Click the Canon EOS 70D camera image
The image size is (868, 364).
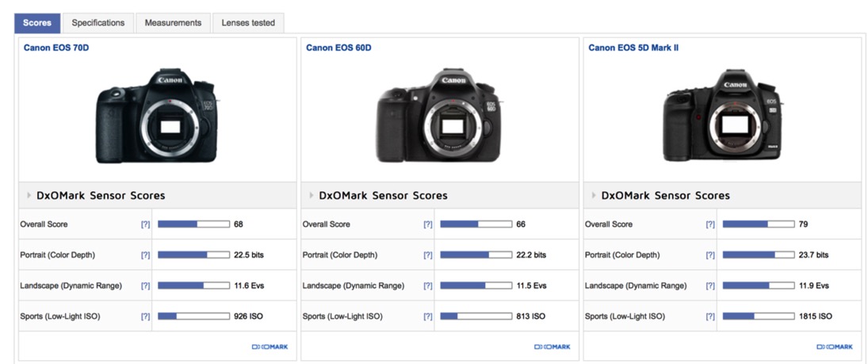157,117
